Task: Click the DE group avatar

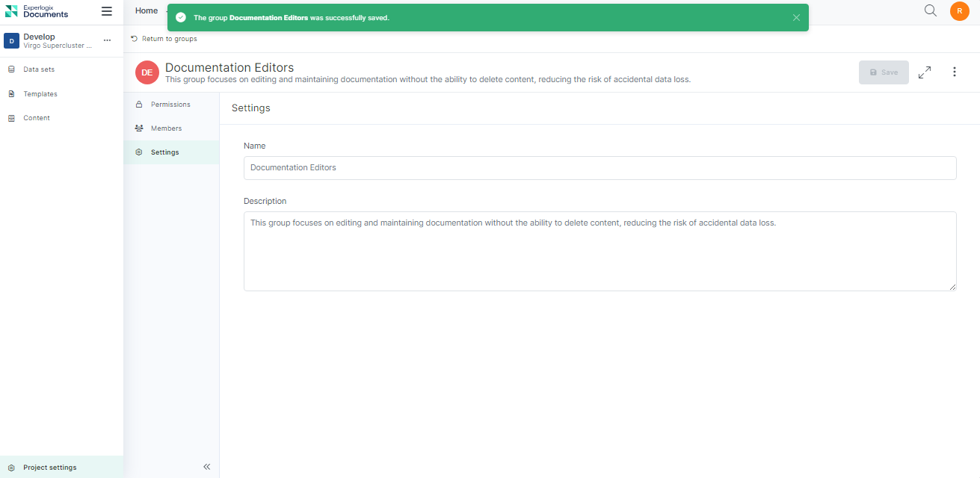Action: [x=147, y=72]
